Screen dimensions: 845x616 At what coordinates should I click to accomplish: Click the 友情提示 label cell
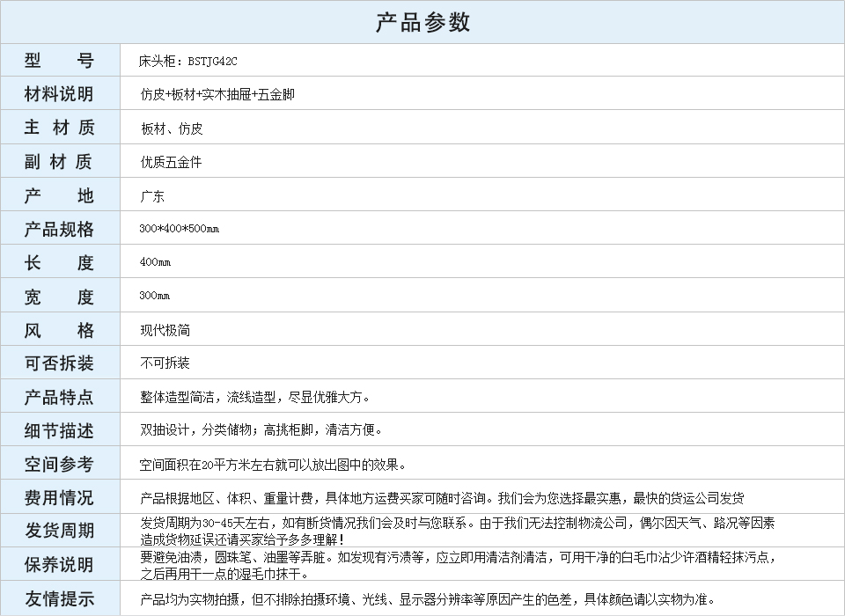point(59,598)
